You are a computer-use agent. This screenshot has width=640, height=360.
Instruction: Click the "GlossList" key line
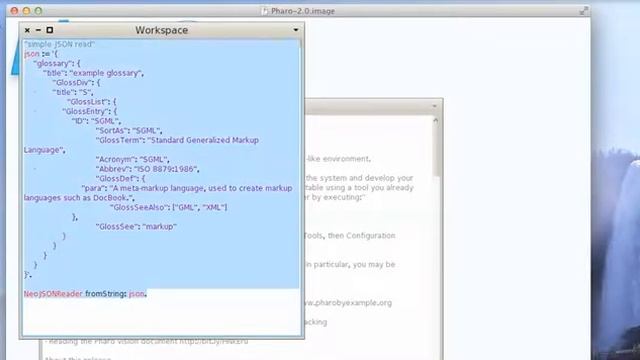(91, 102)
